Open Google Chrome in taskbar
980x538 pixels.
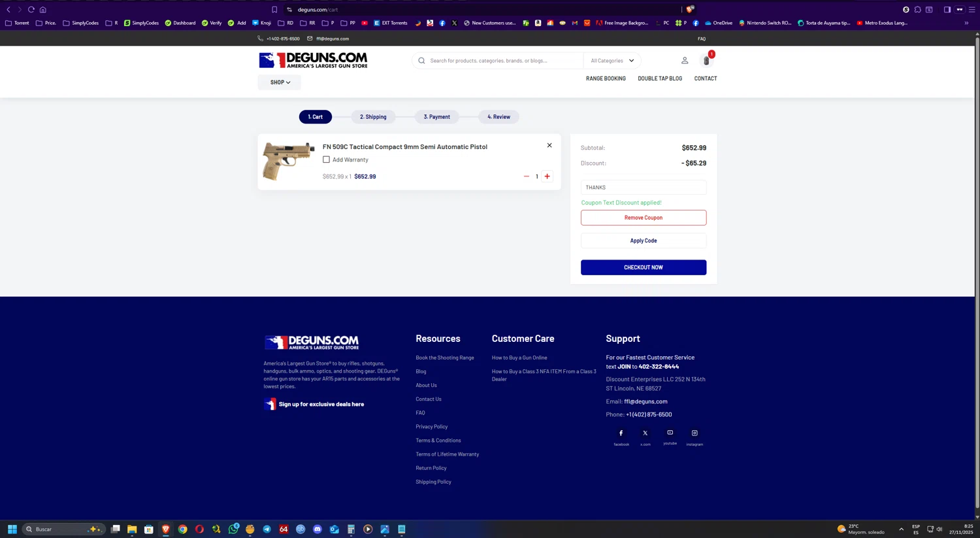point(183,530)
